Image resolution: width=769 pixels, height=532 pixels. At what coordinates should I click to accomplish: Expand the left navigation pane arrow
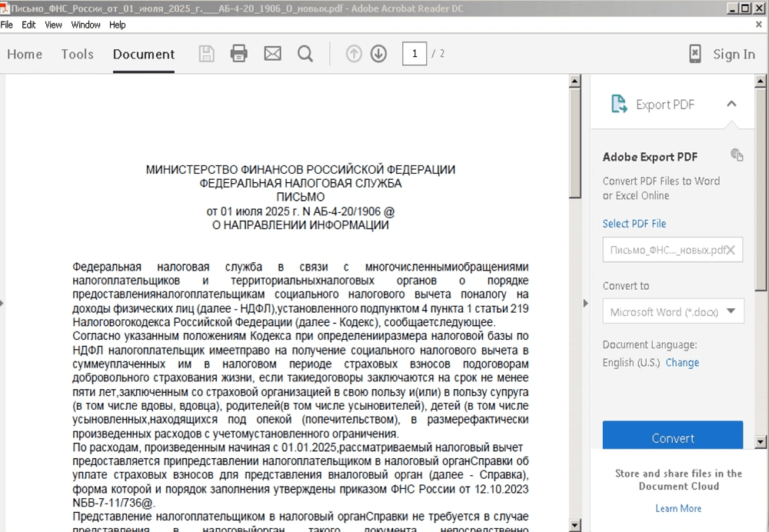[x=2, y=303]
